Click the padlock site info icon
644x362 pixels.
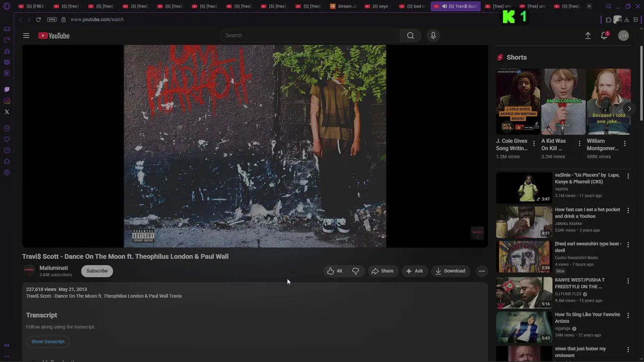[63, 20]
